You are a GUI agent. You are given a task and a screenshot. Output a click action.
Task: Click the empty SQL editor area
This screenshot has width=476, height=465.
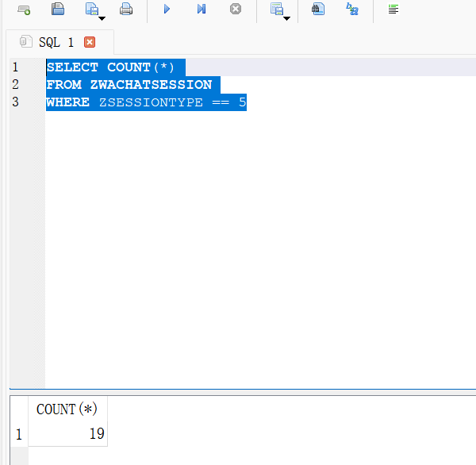pyautogui.click(x=260, y=249)
